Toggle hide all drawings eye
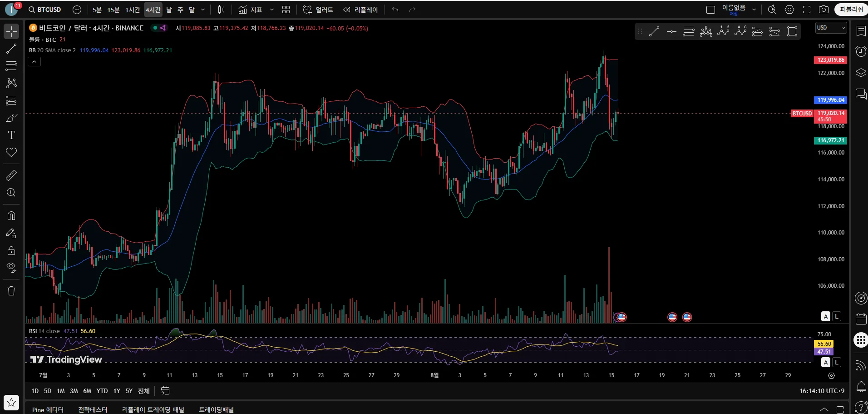This screenshot has height=414, width=868. click(11, 267)
